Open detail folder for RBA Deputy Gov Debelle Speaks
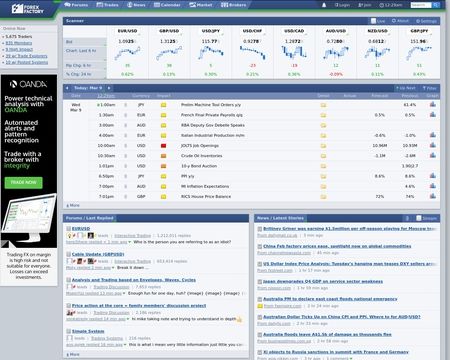Image resolution: width=450 pixels, height=360 pixels. point(323,126)
